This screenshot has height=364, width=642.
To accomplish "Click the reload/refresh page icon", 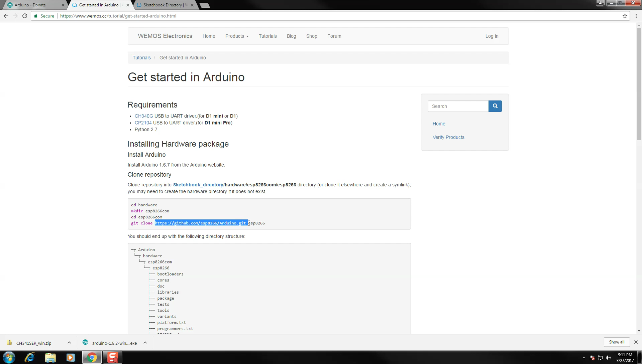I will pos(25,16).
